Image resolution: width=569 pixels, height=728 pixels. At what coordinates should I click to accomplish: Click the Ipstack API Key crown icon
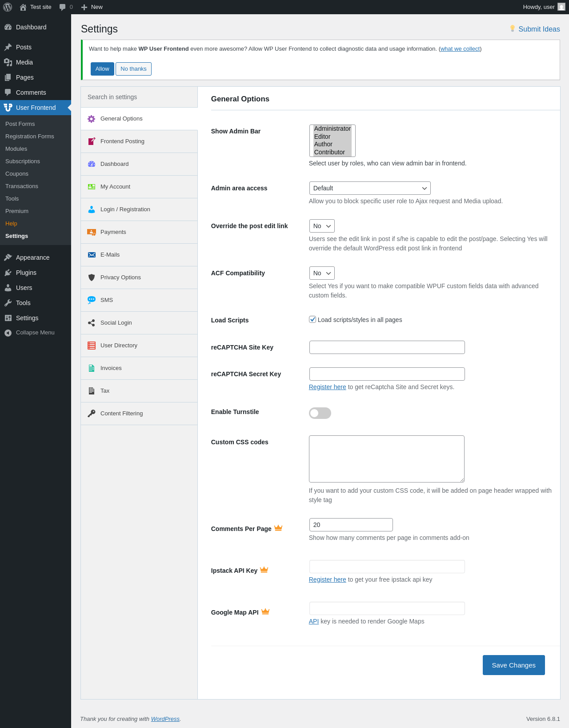[264, 570]
